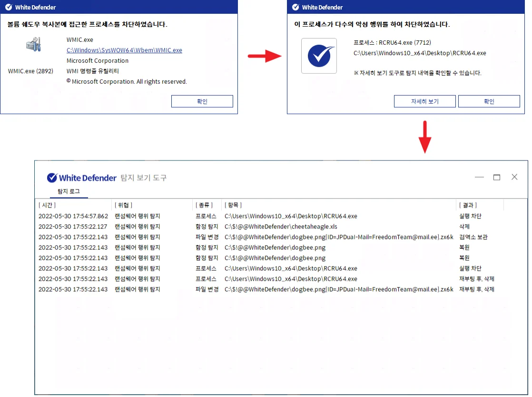
Task: Close the detection viewer window
Action: [514, 177]
